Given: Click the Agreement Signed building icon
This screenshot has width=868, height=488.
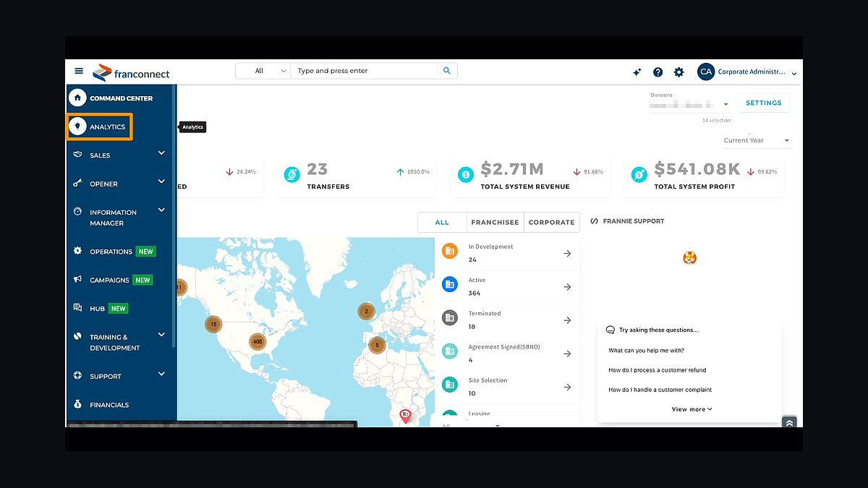Looking at the screenshot, I should click(x=450, y=351).
